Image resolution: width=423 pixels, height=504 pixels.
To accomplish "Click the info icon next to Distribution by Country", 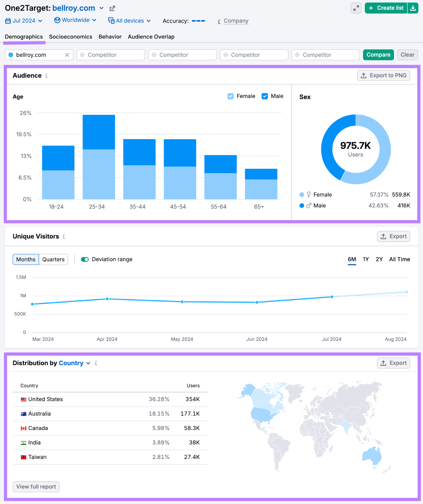I will pyautogui.click(x=96, y=363).
